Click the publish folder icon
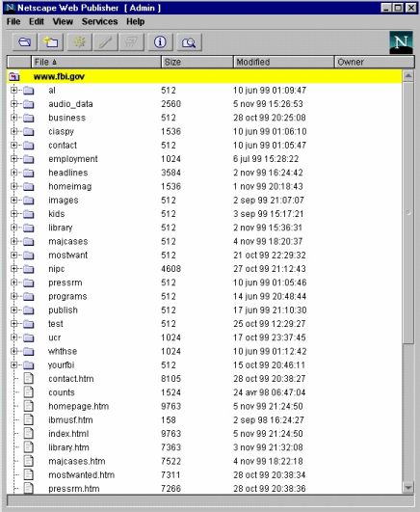 click(28, 310)
